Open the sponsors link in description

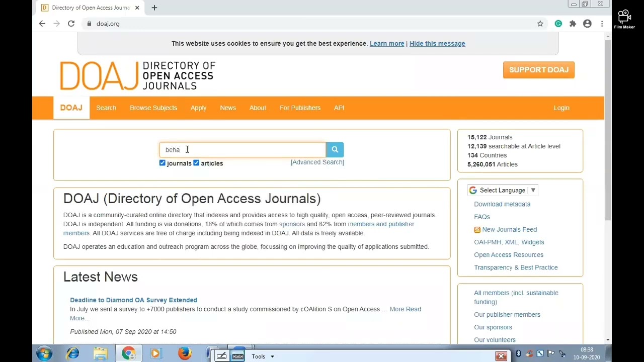click(292, 224)
